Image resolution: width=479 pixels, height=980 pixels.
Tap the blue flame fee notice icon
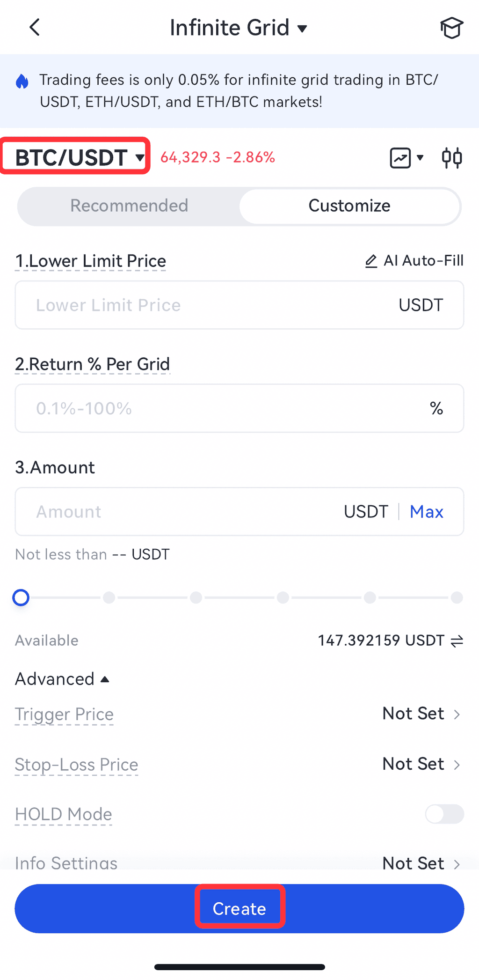(x=22, y=81)
